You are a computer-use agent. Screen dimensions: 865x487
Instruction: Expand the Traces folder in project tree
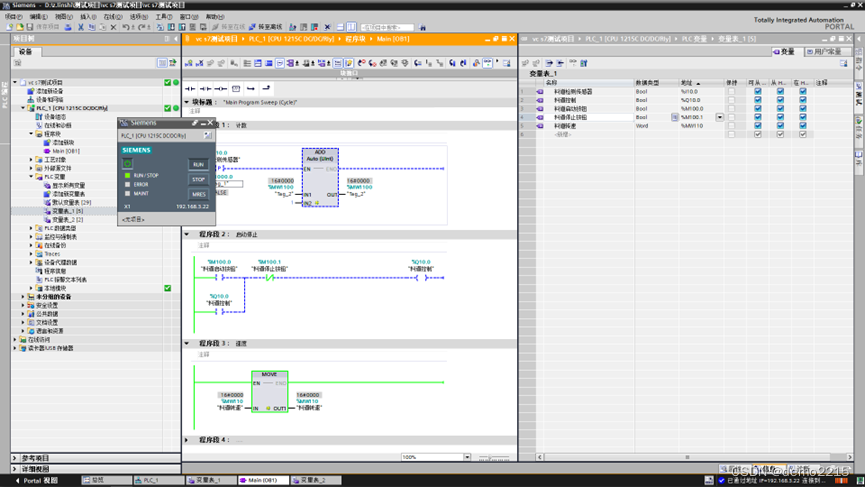(31, 254)
